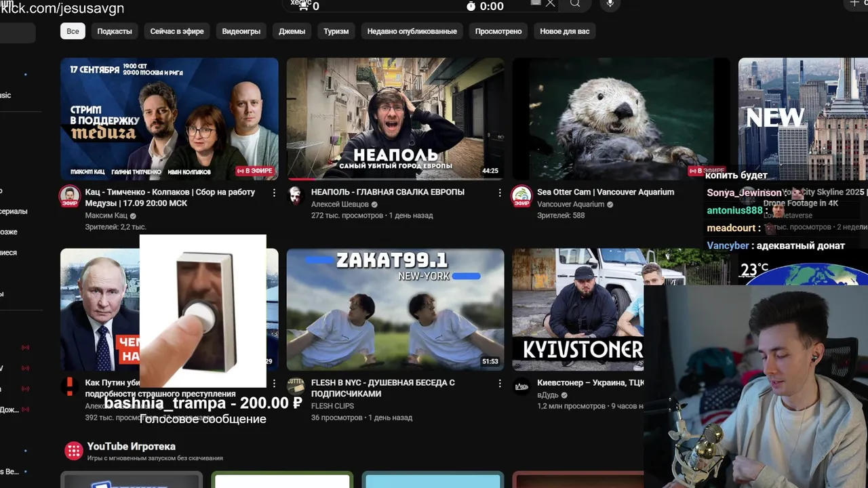
Task: Click antonius888 username in chat overlay
Action: point(734,211)
